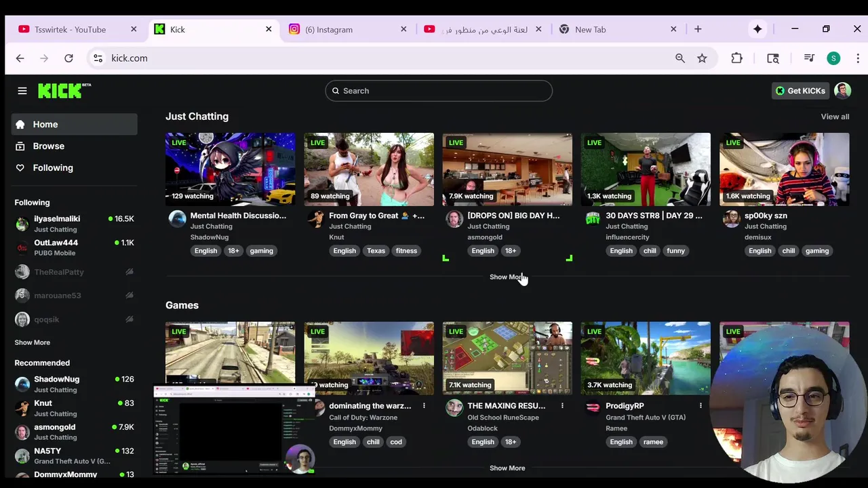Open Chrome three-dot menu
The image size is (868, 488).
858,58
